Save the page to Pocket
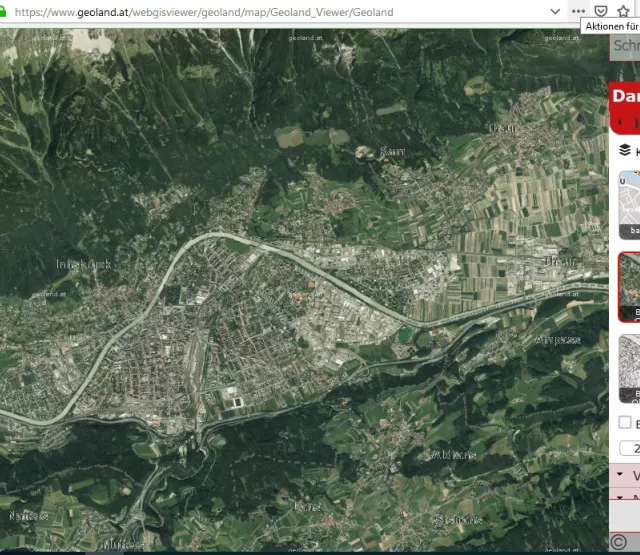Image resolution: width=640 pixels, height=555 pixels. [601, 11]
